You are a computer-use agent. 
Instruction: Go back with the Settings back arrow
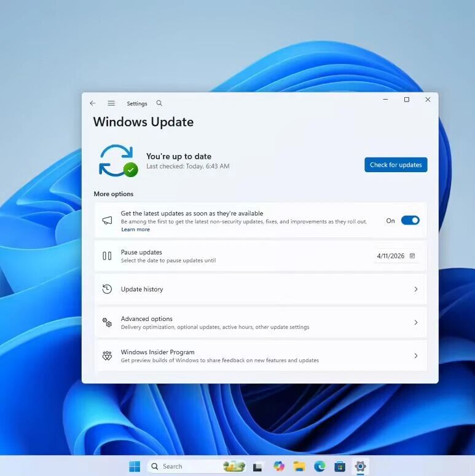(93, 103)
